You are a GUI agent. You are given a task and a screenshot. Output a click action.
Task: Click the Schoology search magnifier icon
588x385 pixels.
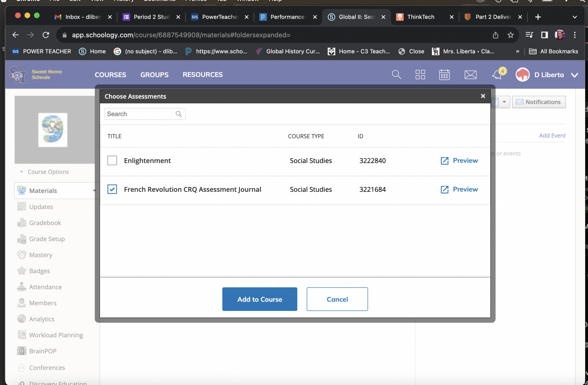396,75
